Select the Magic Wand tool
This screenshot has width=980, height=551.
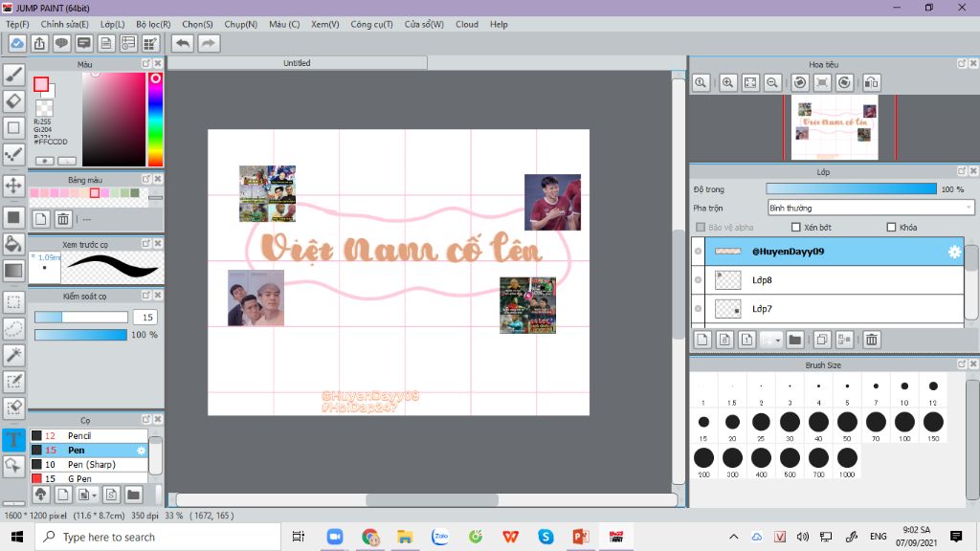coord(13,355)
